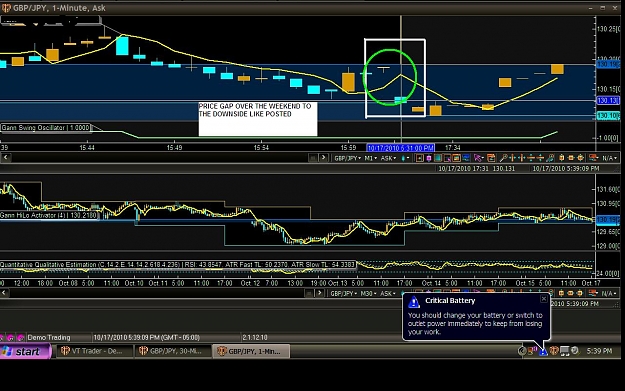Click the Gann Swing Oscillator indicator label
This screenshot has height=391, width=625.
[x=45, y=128]
